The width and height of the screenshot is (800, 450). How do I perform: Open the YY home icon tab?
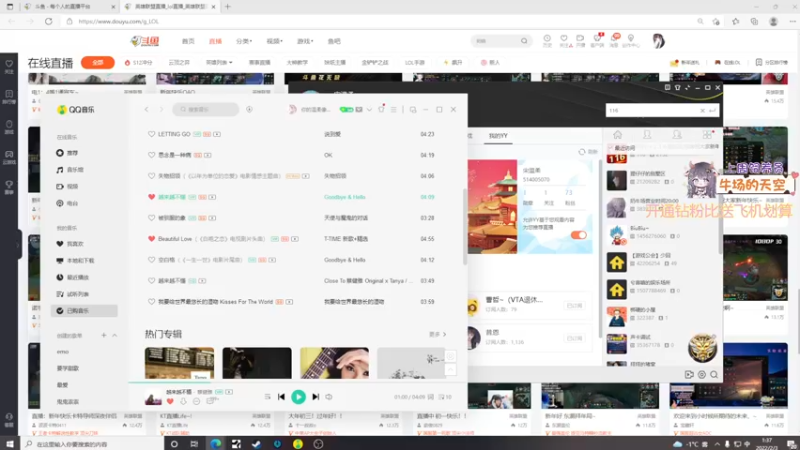617,135
